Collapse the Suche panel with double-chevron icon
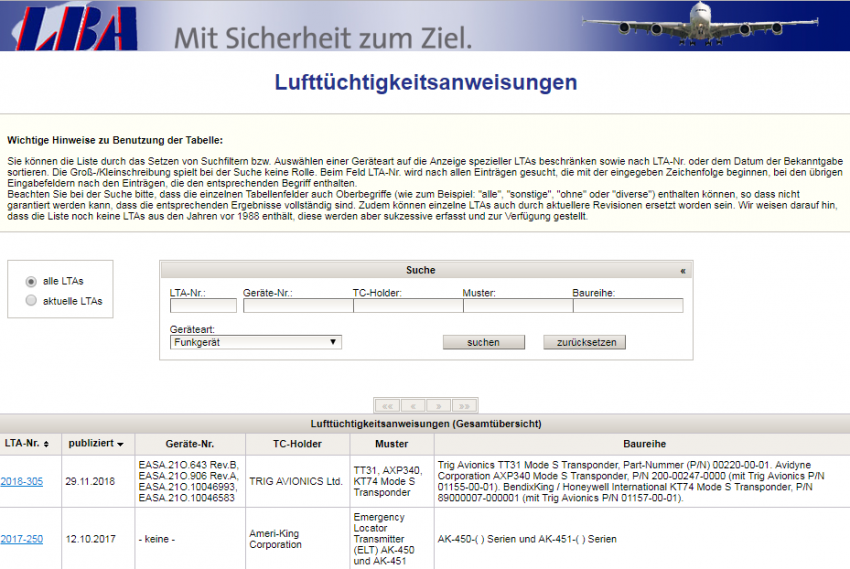The height and width of the screenshot is (569, 850). [683, 270]
